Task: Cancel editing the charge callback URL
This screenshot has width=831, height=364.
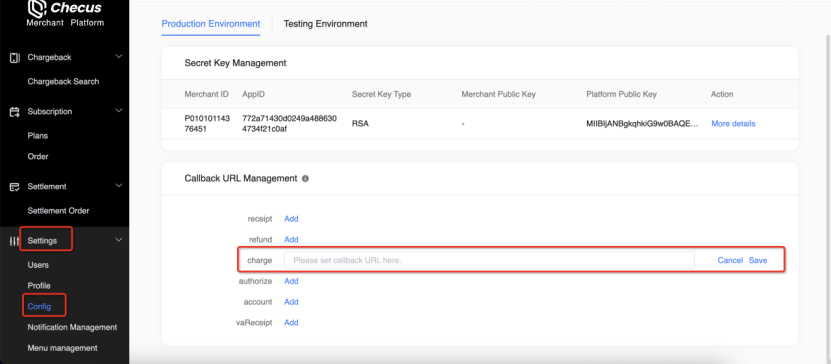Action: tap(730, 260)
